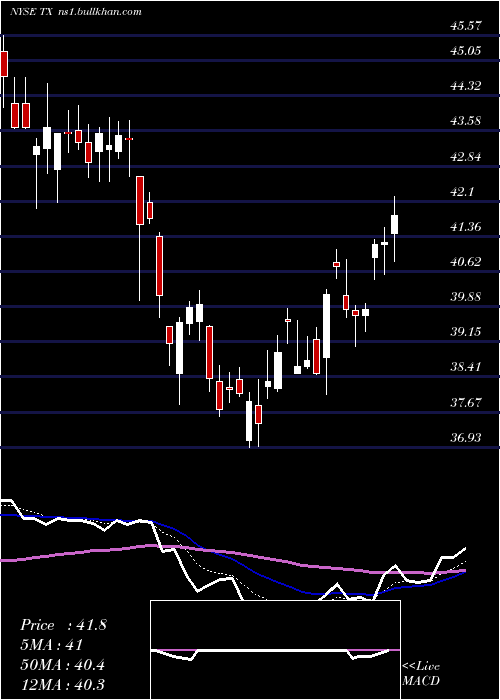
Task: Click the 12MA : 40.3 readout
Action: pos(62,685)
